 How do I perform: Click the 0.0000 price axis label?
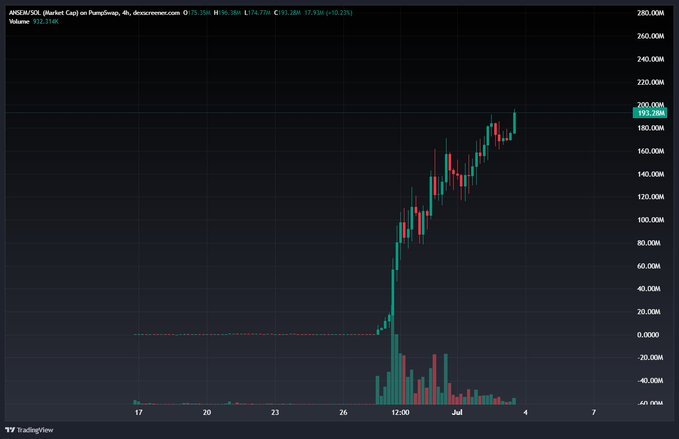tap(648, 335)
